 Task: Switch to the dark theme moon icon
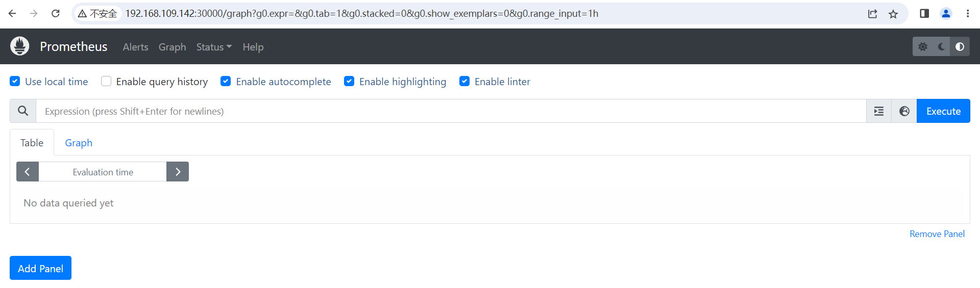tap(941, 47)
